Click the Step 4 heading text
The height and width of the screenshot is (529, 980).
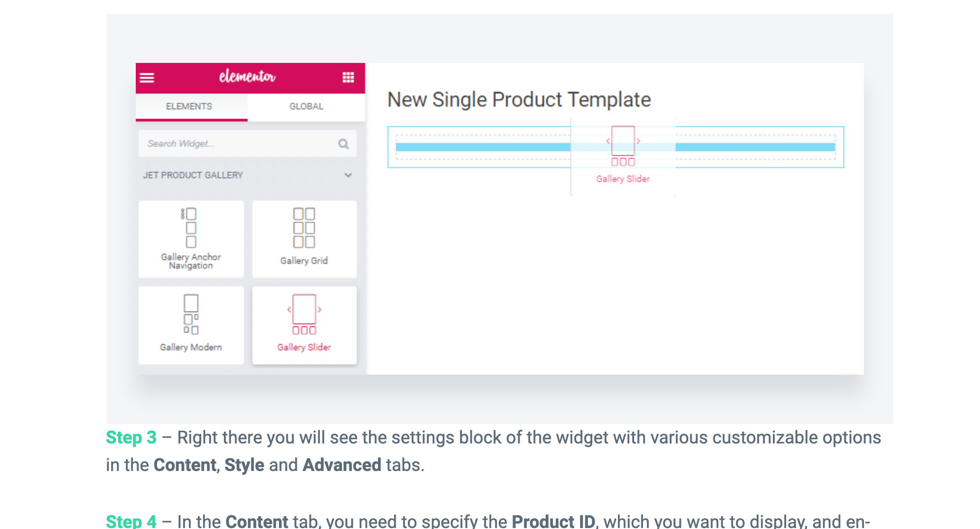[131, 521]
